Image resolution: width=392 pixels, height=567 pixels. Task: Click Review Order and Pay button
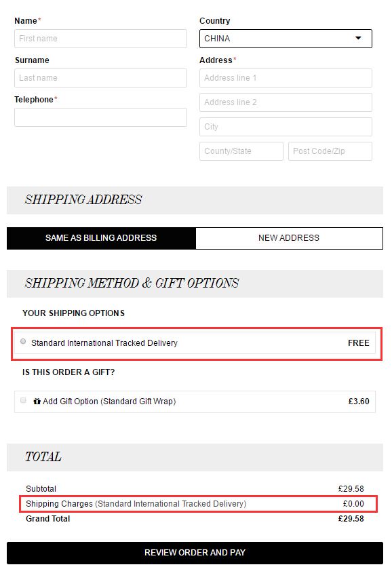195,553
